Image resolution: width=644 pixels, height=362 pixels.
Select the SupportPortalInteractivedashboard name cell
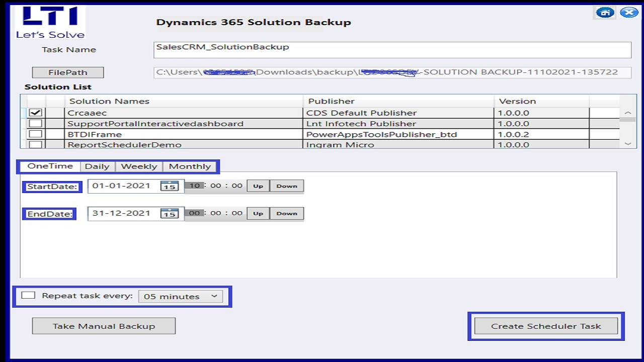point(184,123)
